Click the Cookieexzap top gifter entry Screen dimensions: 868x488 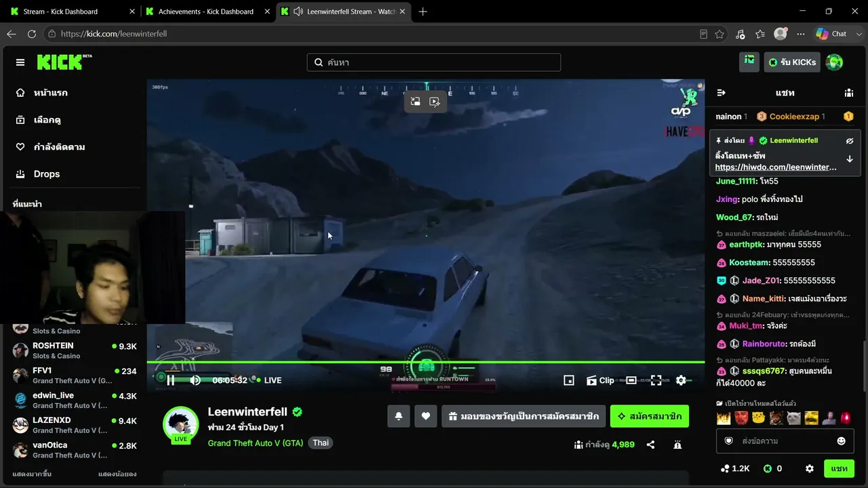coord(791,117)
